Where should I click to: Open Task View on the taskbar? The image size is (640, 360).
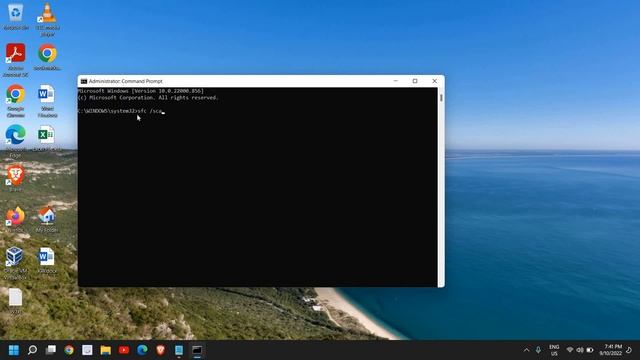[x=51, y=350]
